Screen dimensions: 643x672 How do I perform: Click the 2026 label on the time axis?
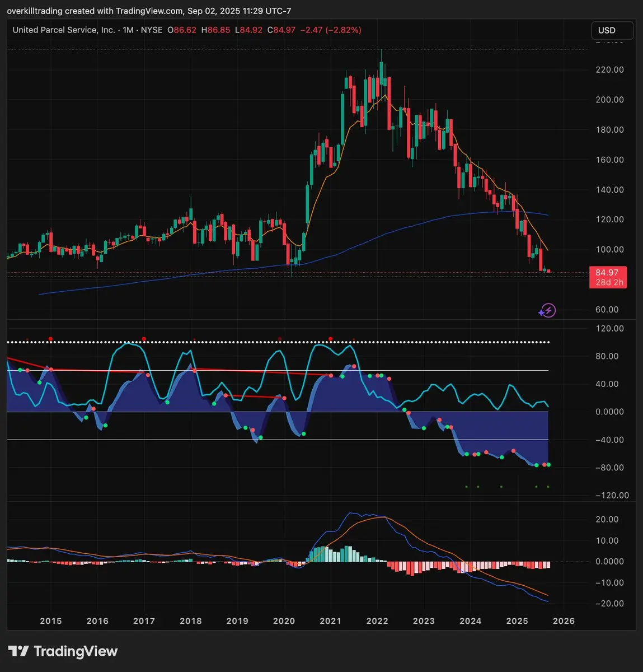pos(564,621)
